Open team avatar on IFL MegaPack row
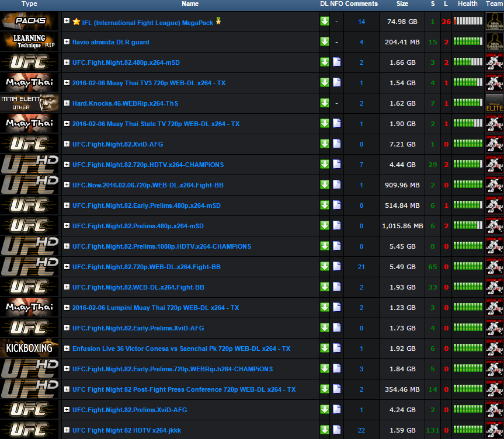This screenshot has width=504, height=439. [494, 21]
